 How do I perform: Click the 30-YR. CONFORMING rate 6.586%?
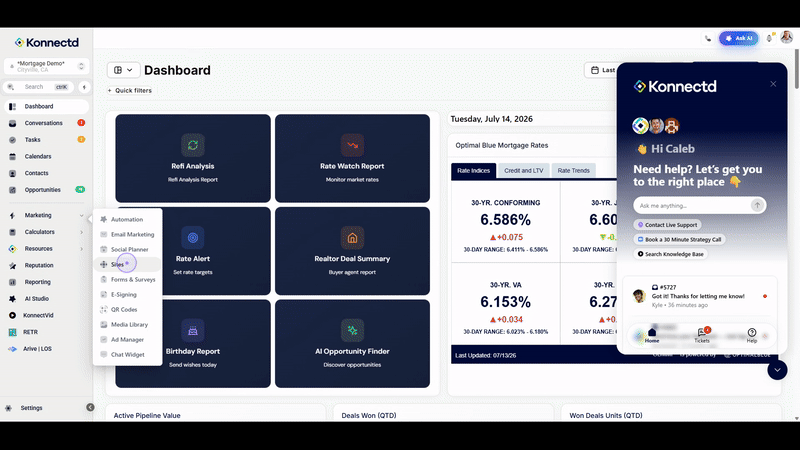505,220
